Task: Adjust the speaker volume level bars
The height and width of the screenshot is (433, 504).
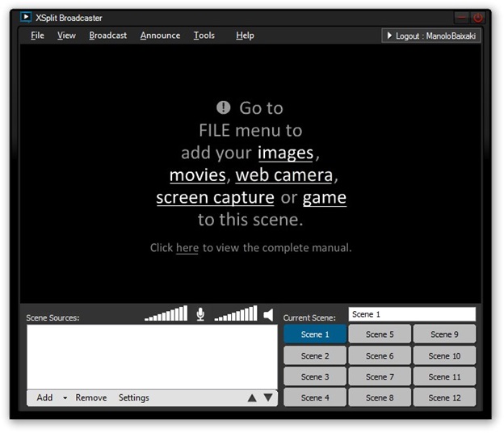Action: tap(236, 313)
